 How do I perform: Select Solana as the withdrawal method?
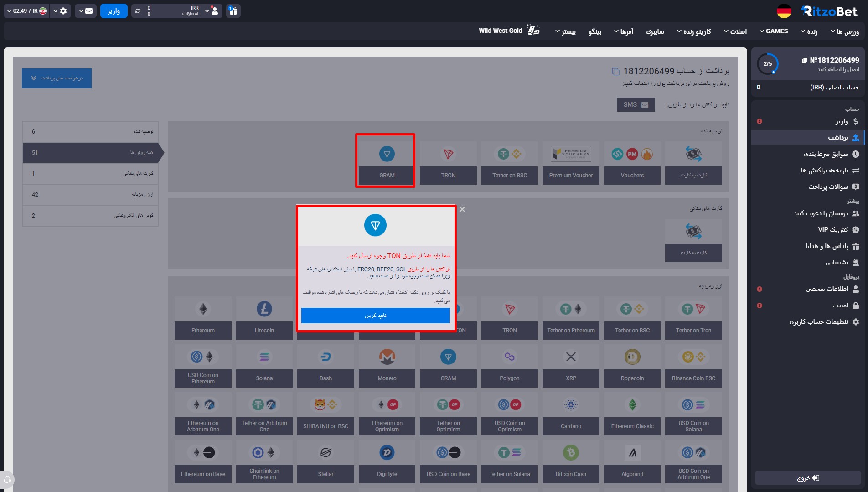coord(264,366)
